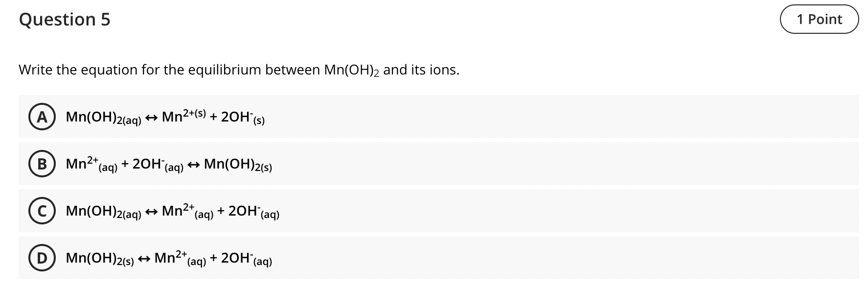
Task: Click the circled letter C icon
Action: coord(43,212)
